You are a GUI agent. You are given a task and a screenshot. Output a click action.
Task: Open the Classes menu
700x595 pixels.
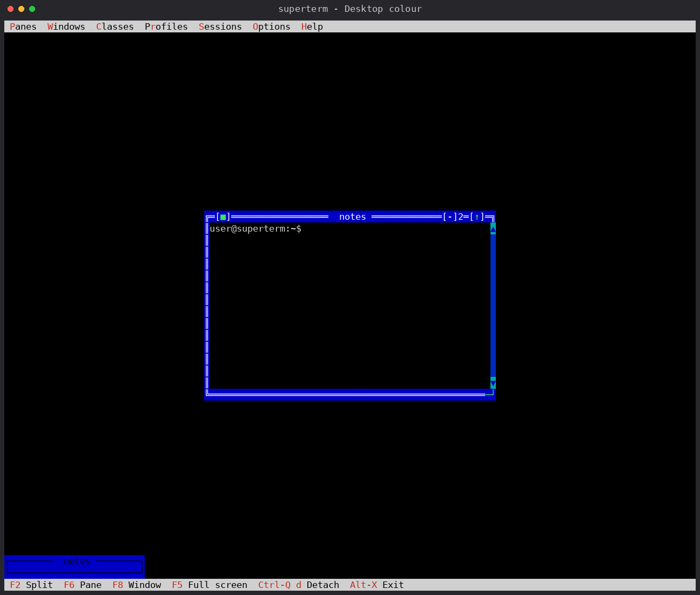[115, 26]
